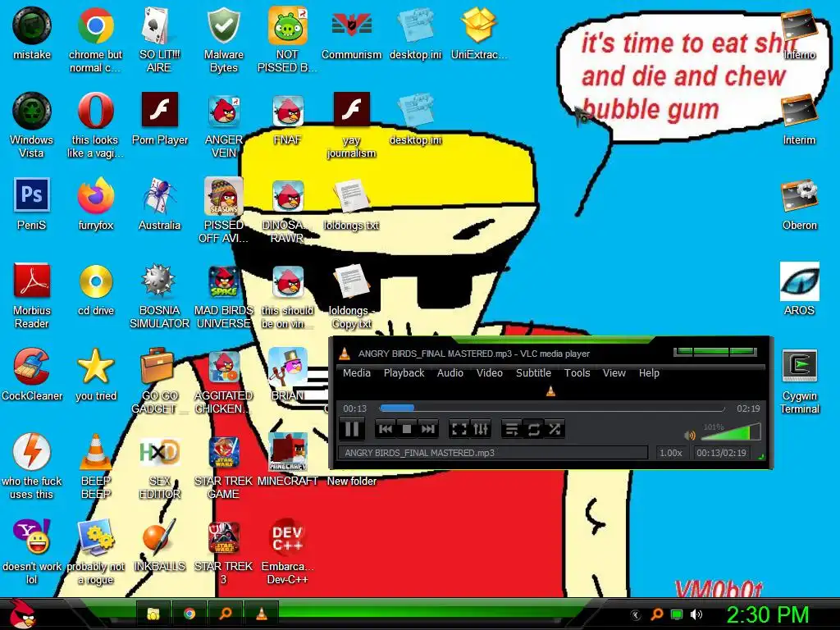Select the 'you tried' star icon
840x630 pixels.
(x=95, y=374)
